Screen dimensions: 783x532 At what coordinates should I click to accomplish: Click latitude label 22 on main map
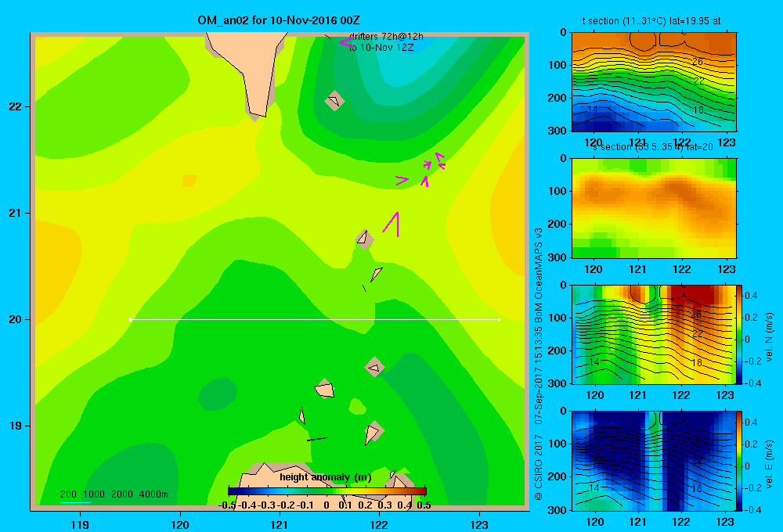(x=16, y=107)
